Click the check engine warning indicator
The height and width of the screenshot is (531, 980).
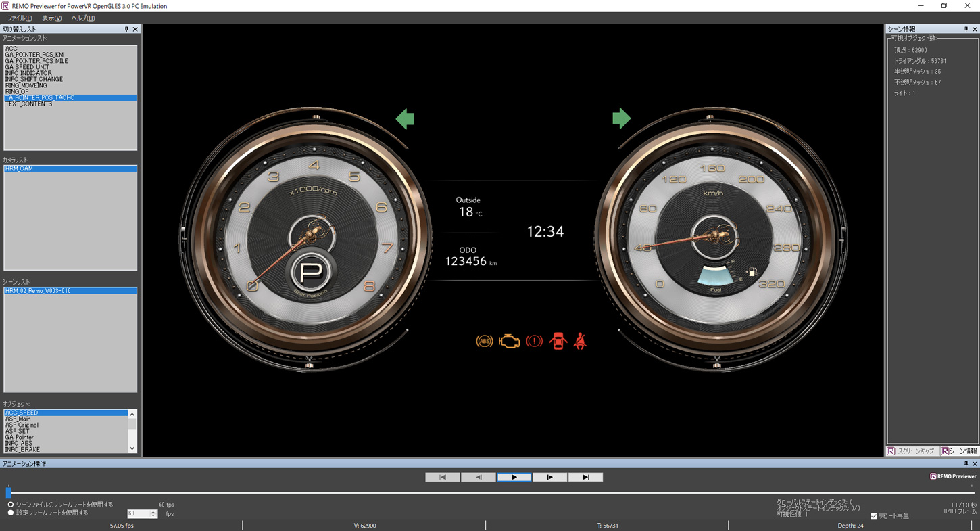(x=509, y=341)
